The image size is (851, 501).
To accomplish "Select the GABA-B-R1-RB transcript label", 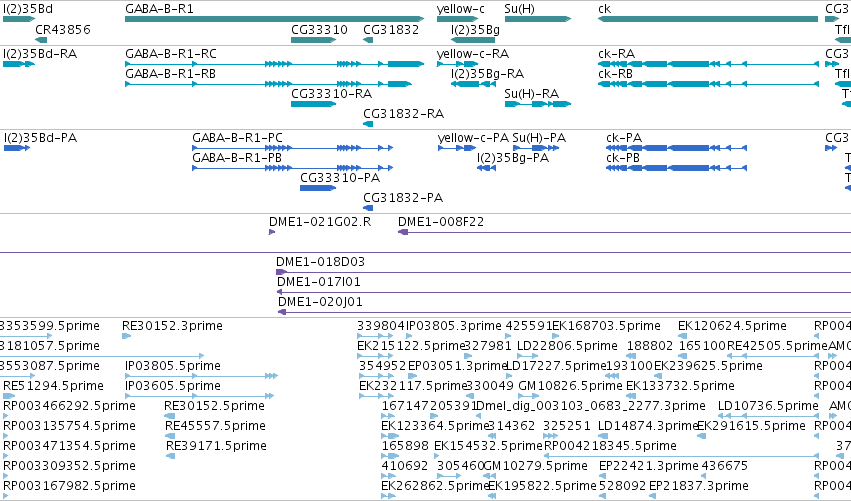I will point(170,74).
